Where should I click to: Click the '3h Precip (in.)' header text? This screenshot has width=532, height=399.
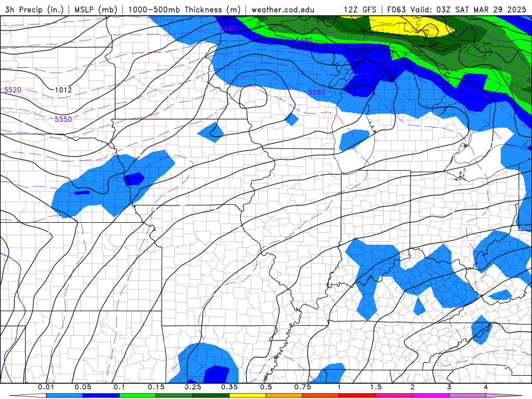click(34, 9)
